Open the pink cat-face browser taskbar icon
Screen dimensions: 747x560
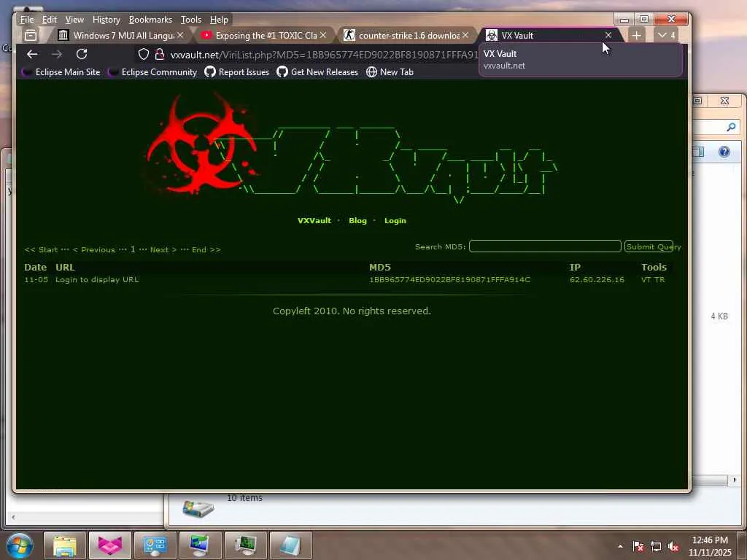[110, 545]
